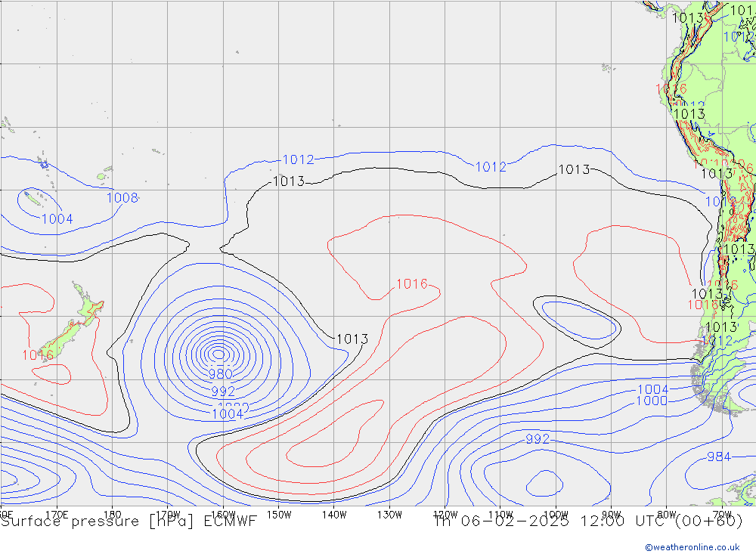The width and height of the screenshot is (756, 554).
Task: Click the black 1013 label east of the low
Action: (x=352, y=339)
